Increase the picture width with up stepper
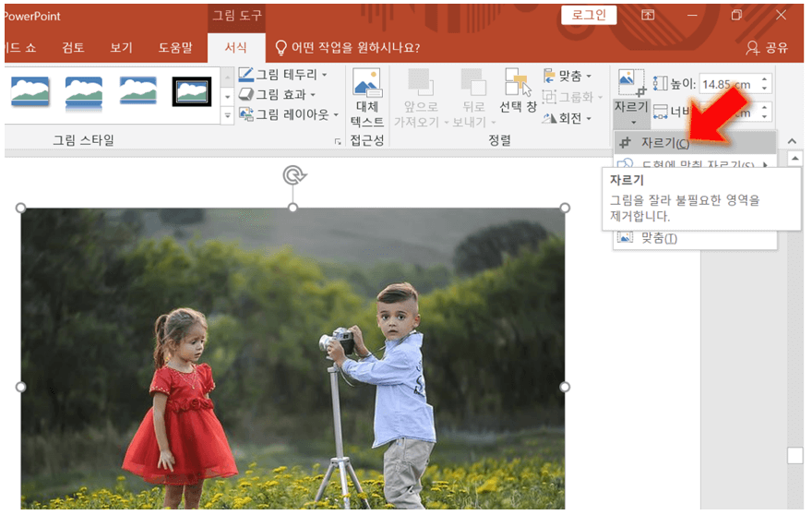The image size is (812, 515). [765, 107]
